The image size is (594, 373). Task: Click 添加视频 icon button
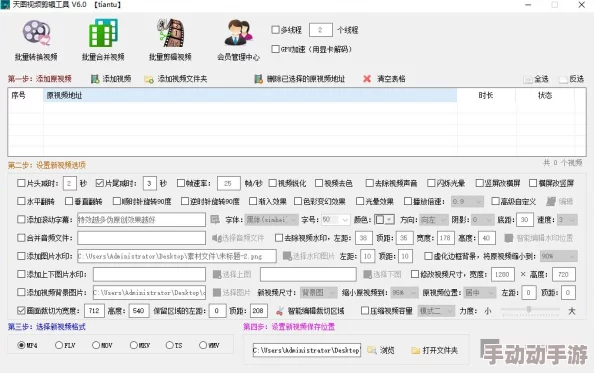pos(95,79)
